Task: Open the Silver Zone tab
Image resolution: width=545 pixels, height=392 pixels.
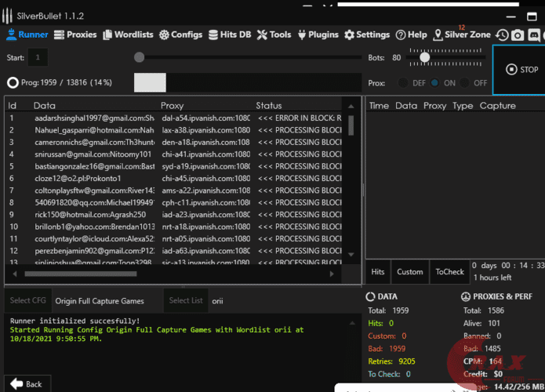Action: (x=462, y=34)
